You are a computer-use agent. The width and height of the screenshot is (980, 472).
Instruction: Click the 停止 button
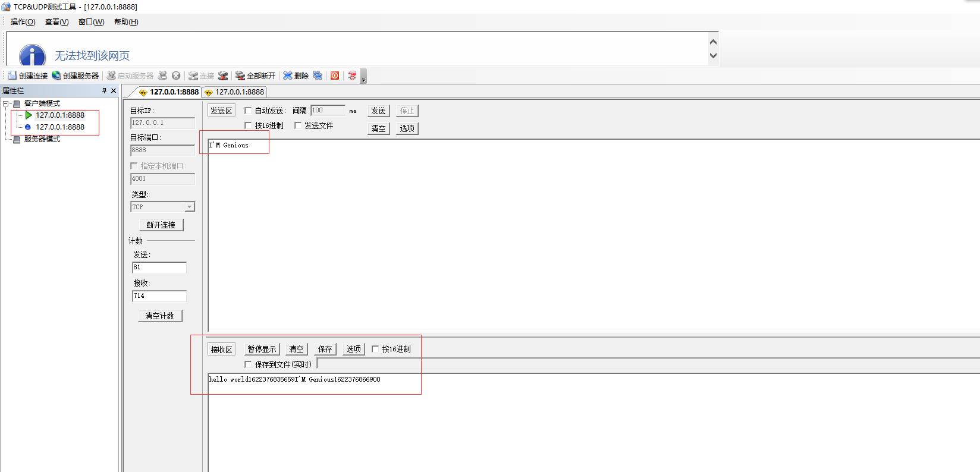pyautogui.click(x=407, y=111)
